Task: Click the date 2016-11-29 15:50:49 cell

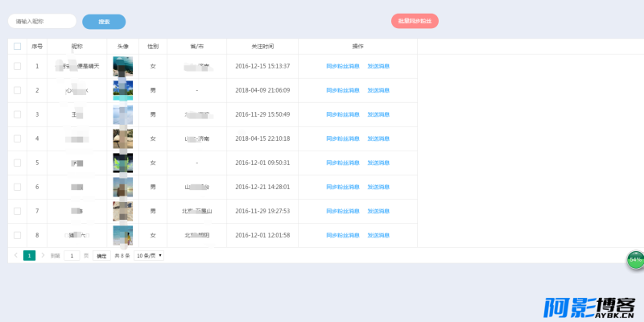Action: point(262,114)
